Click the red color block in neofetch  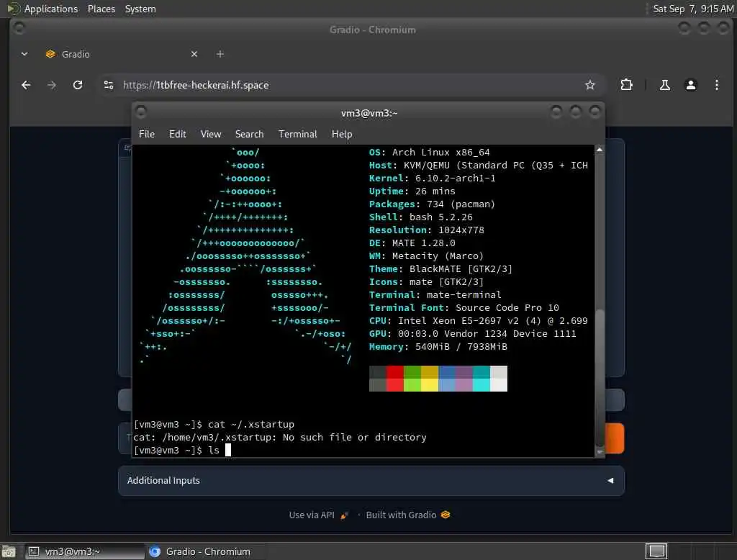[395, 379]
